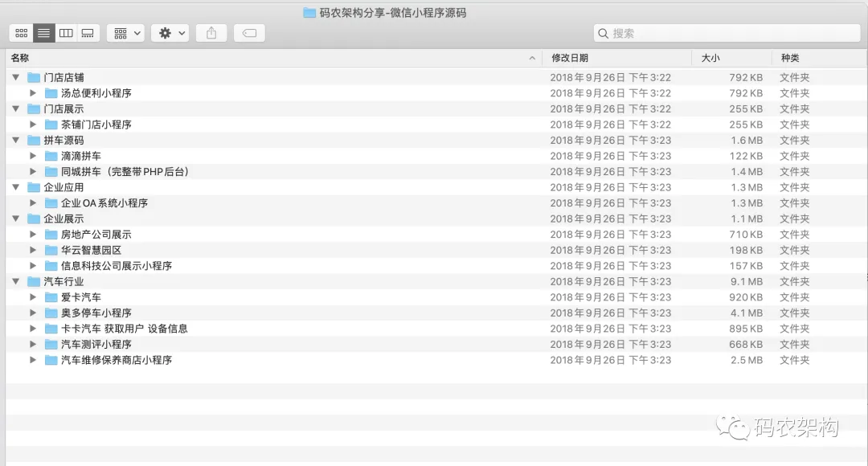Expand the 奥多停车小程序 folder
The height and width of the screenshot is (466, 868).
(33, 313)
